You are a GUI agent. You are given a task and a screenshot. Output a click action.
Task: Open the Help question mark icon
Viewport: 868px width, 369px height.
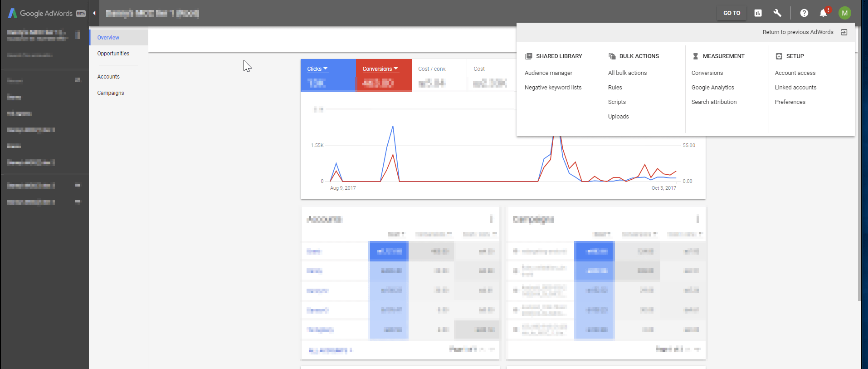804,13
